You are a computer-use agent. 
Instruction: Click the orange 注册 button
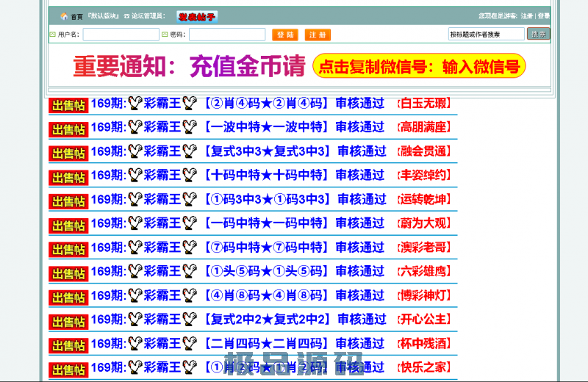[x=318, y=35]
